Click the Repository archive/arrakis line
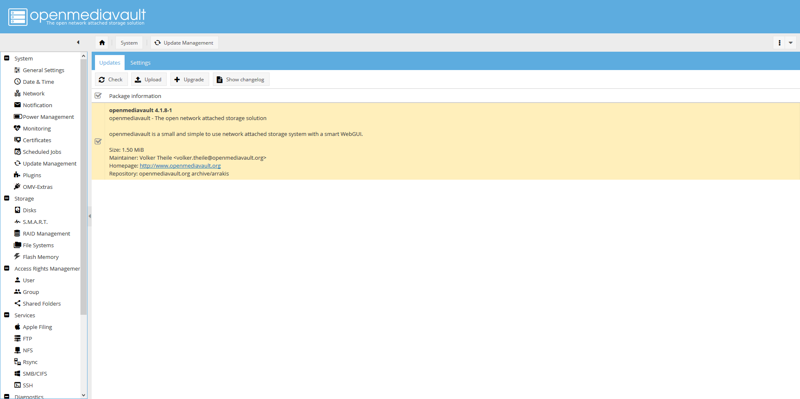800x399 pixels. (x=169, y=174)
